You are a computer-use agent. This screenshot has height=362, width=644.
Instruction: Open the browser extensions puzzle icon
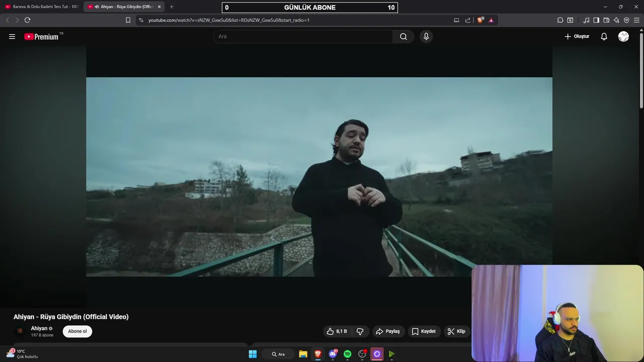(560, 20)
